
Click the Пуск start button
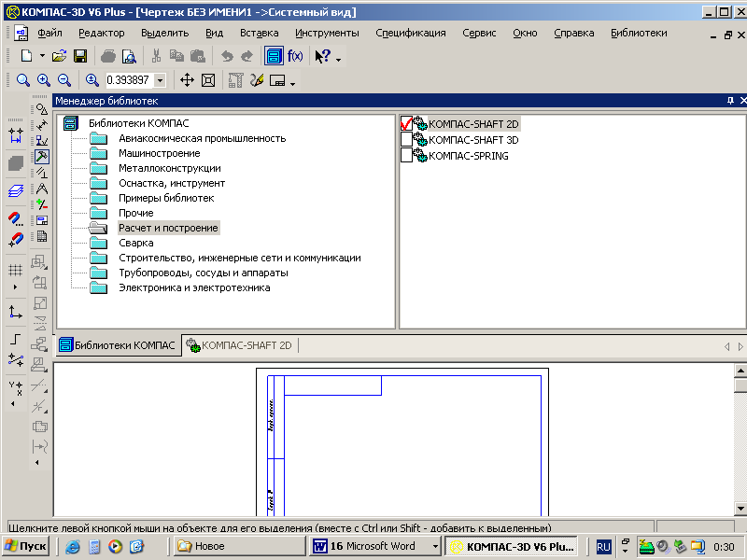click(x=26, y=546)
